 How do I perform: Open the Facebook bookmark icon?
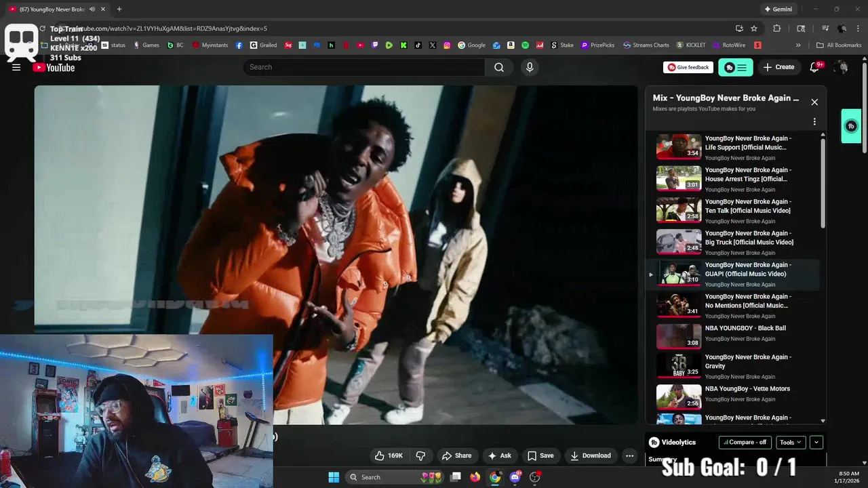pos(239,45)
